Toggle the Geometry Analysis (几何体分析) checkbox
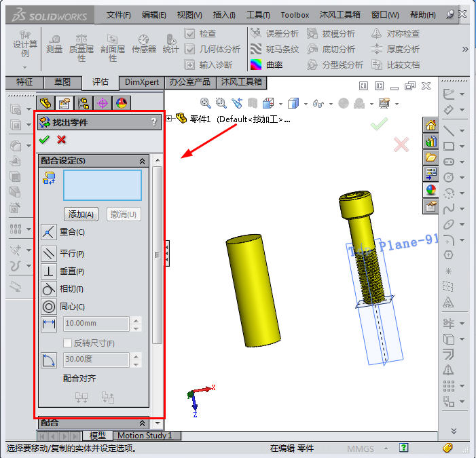Viewport: 476px width, 458px height. [x=190, y=50]
